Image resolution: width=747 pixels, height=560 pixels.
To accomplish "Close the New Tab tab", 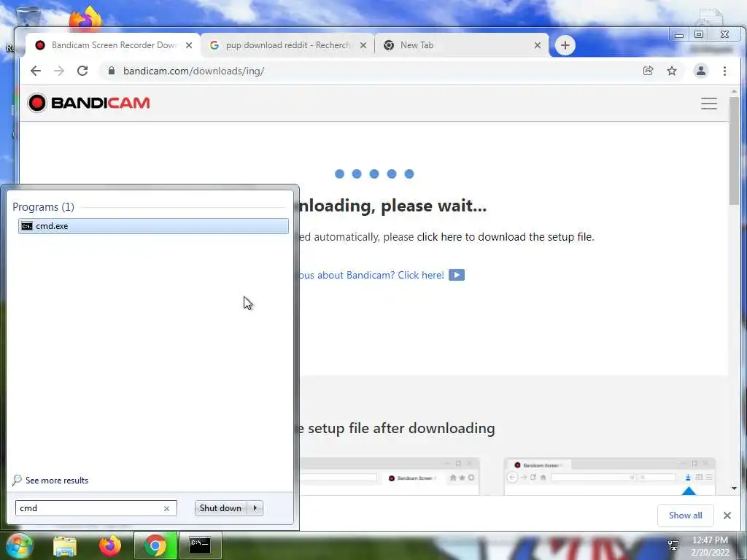I will [538, 45].
